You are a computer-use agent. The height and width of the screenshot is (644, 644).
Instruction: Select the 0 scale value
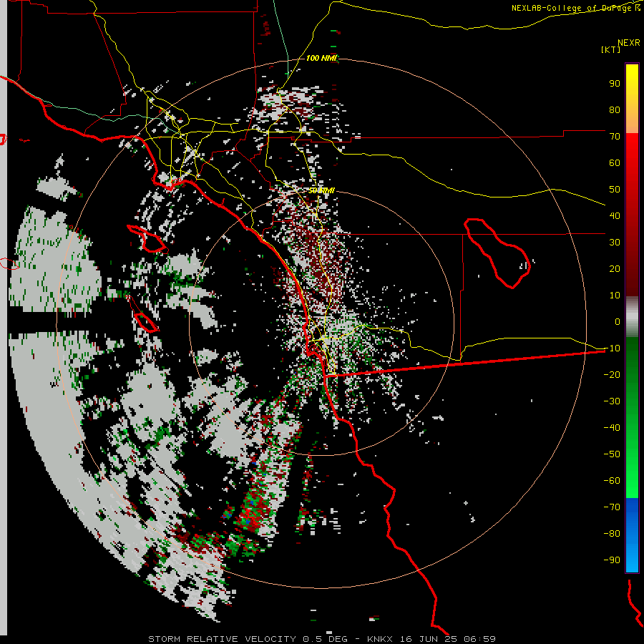click(618, 321)
